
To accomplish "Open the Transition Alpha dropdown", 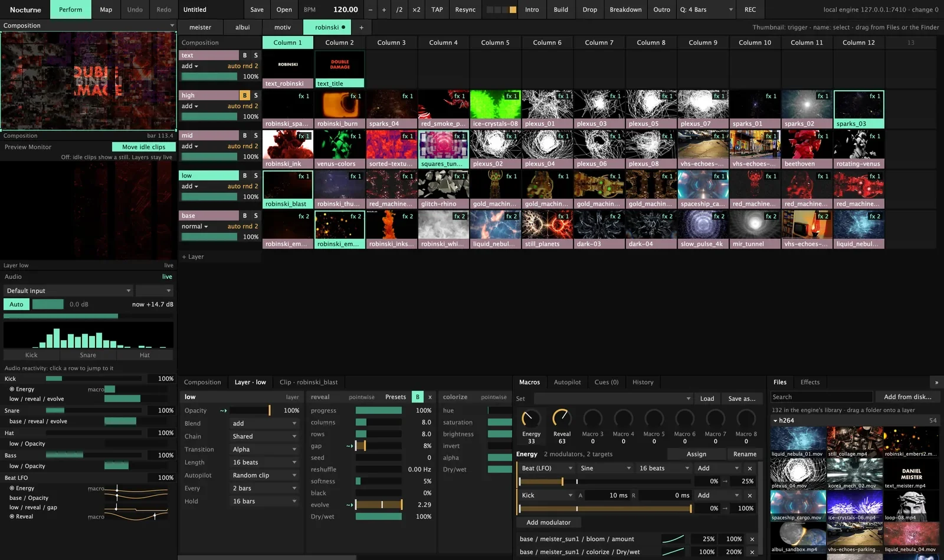I will (264, 449).
